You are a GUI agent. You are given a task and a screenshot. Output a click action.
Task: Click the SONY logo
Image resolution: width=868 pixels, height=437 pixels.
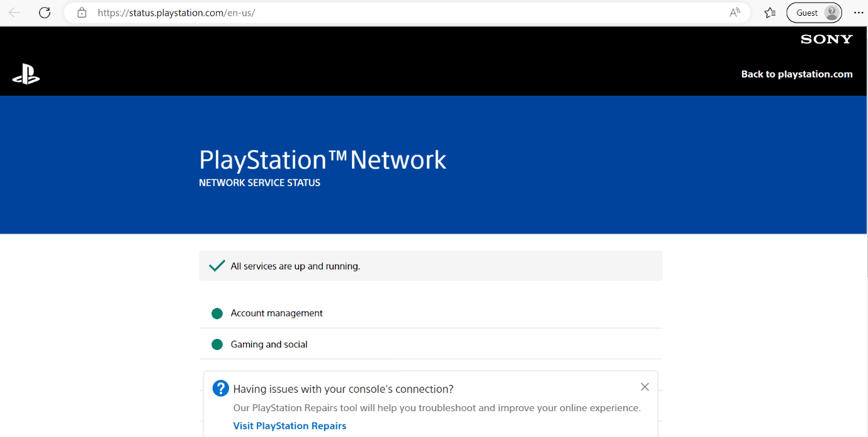[x=826, y=39]
